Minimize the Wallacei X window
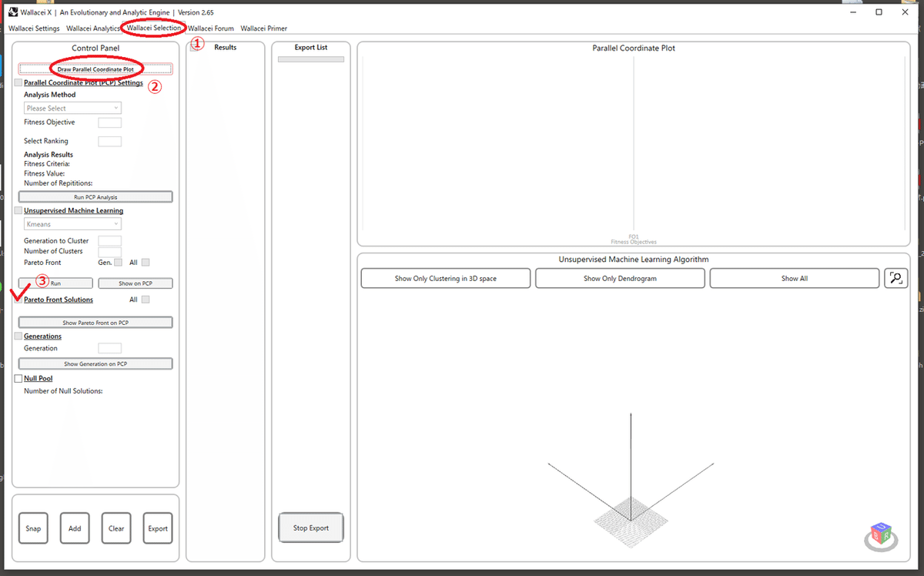Image resolution: width=924 pixels, height=576 pixels. coord(852,12)
